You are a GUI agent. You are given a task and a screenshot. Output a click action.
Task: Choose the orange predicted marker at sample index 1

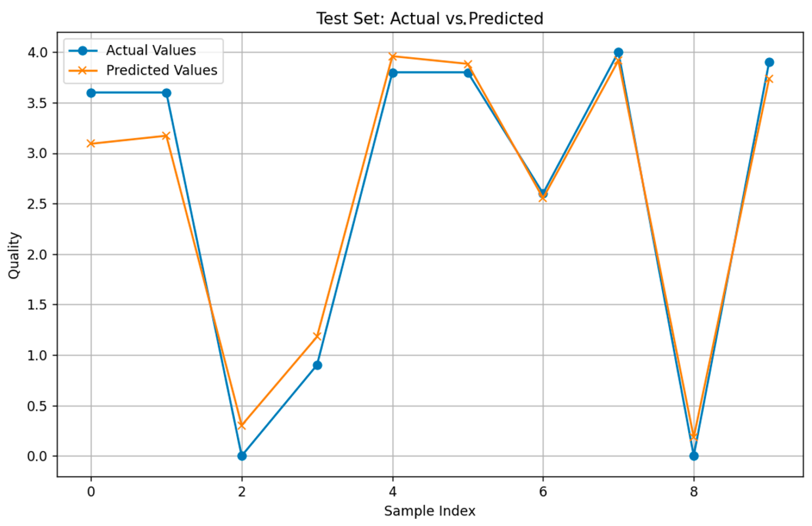coord(166,136)
